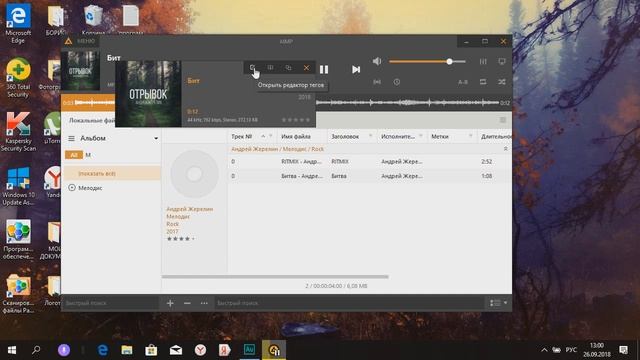This screenshot has height=360, width=640.
Task: Skip to the next track
Action: point(356,69)
